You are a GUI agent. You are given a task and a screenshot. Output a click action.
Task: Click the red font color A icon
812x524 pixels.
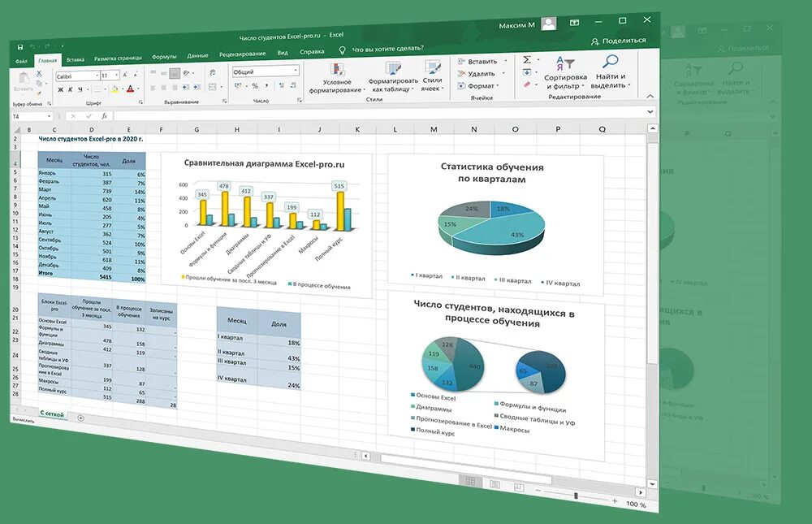(130, 89)
